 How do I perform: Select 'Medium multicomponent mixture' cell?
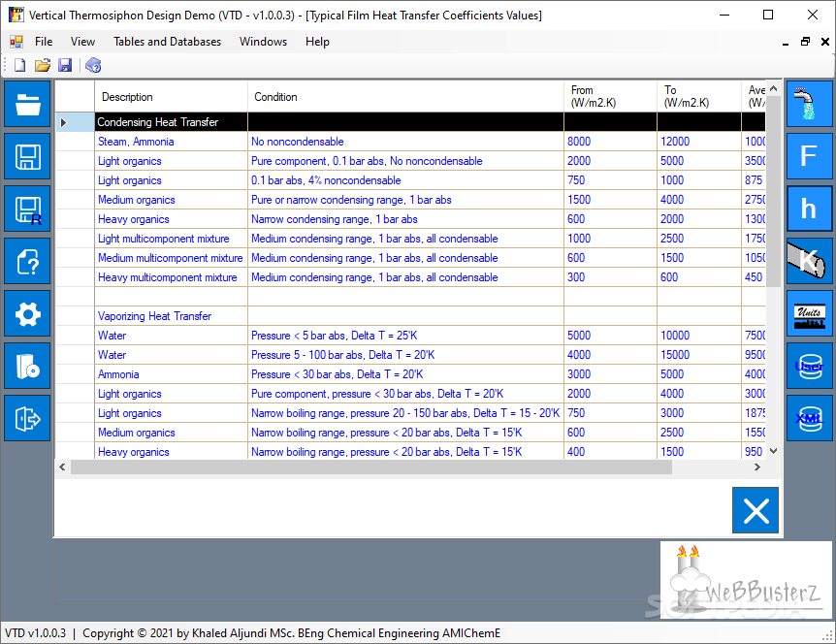click(x=171, y=258)
